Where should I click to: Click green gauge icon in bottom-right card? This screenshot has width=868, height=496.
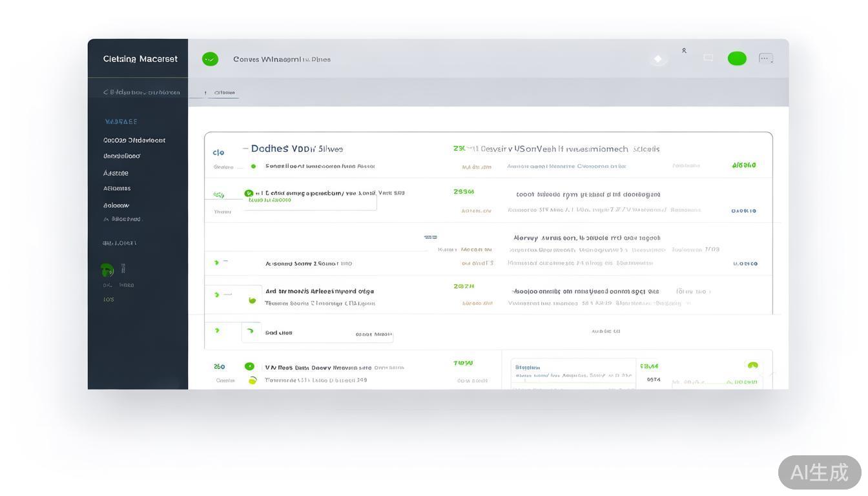click(752, 366)
